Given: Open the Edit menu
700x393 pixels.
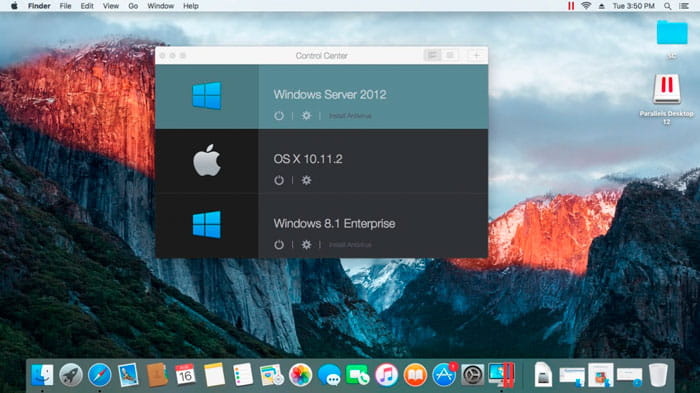Looking at the screenshot, I should 87,6.
